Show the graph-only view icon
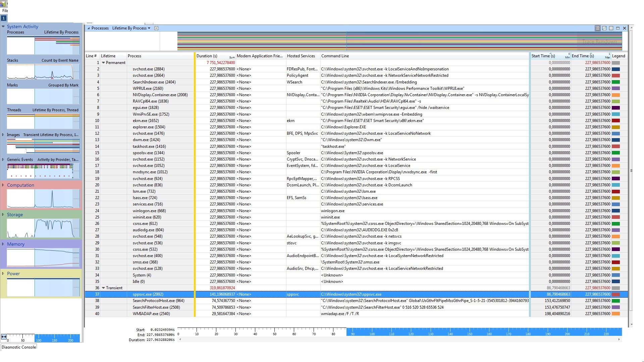Viewport: 644px width, 362px height. click(x=604, y=28)
